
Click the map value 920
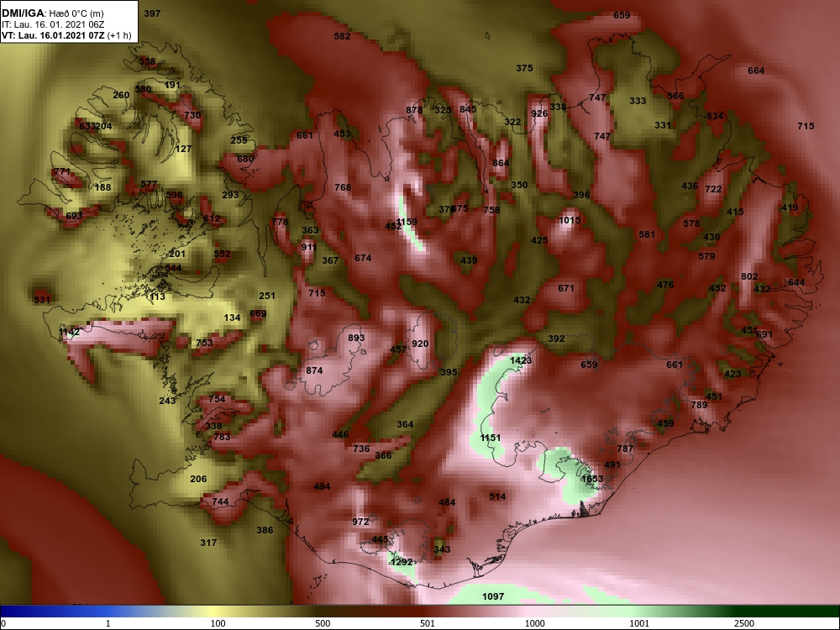(x=420, y=344)
